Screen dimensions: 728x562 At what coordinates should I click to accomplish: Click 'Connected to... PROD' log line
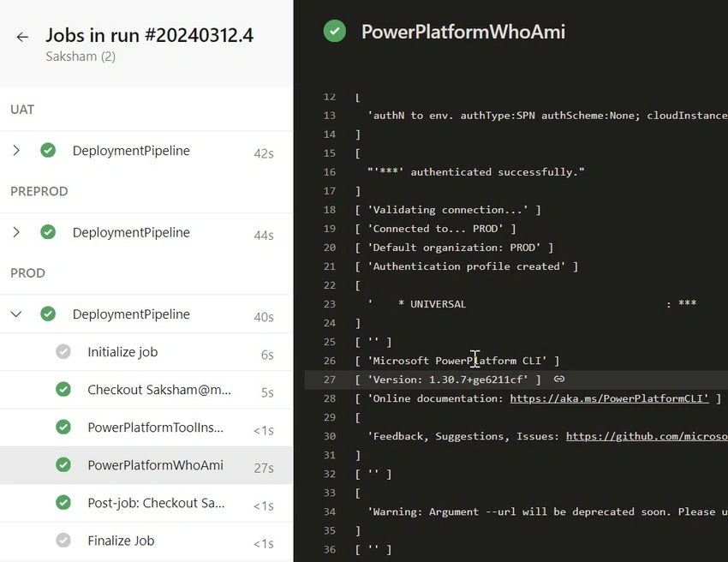pyautogui.click(x=435, y=229)
